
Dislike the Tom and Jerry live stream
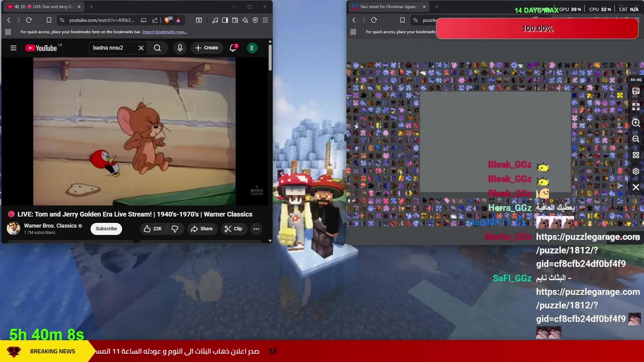[x=175, y=229]
